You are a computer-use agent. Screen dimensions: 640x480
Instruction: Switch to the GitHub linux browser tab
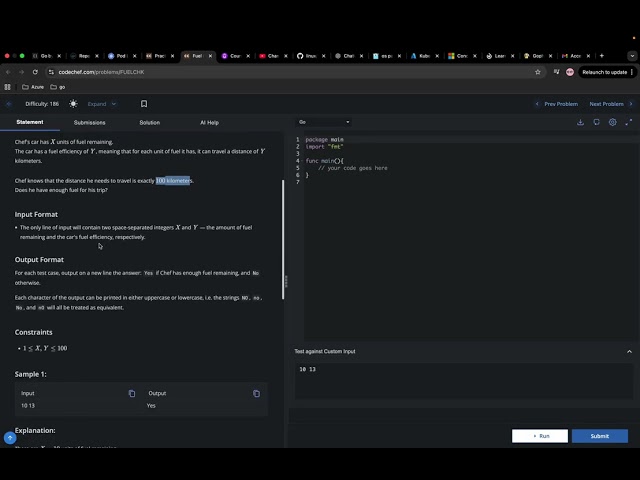(311, 56)
